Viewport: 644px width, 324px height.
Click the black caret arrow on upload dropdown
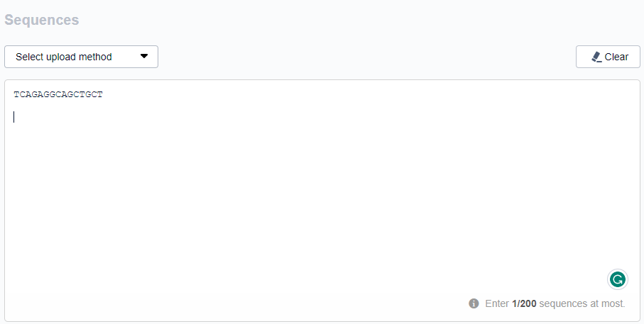pyautogui.click(x=144, y=56)
